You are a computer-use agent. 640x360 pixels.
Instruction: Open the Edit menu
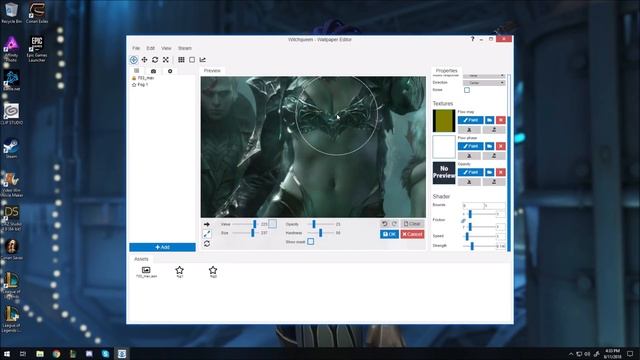coord(151,48)
